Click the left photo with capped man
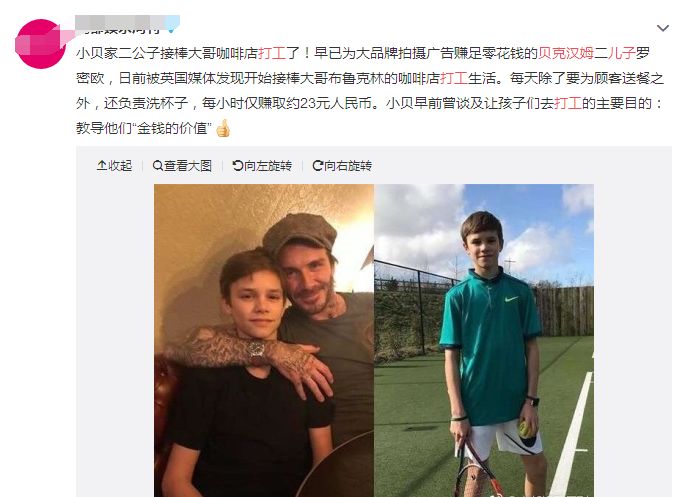The image size is (687, 497). point(264,341)
